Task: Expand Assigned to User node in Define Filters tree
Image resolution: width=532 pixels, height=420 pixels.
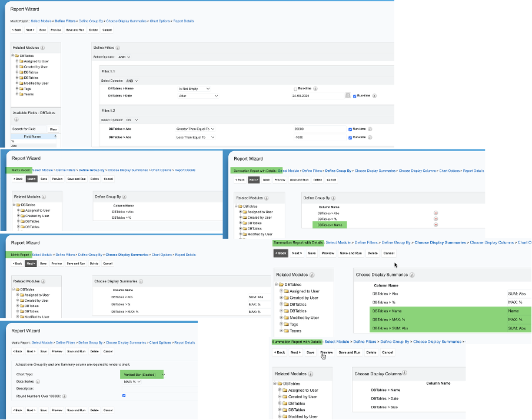Action: pos(17,61)
